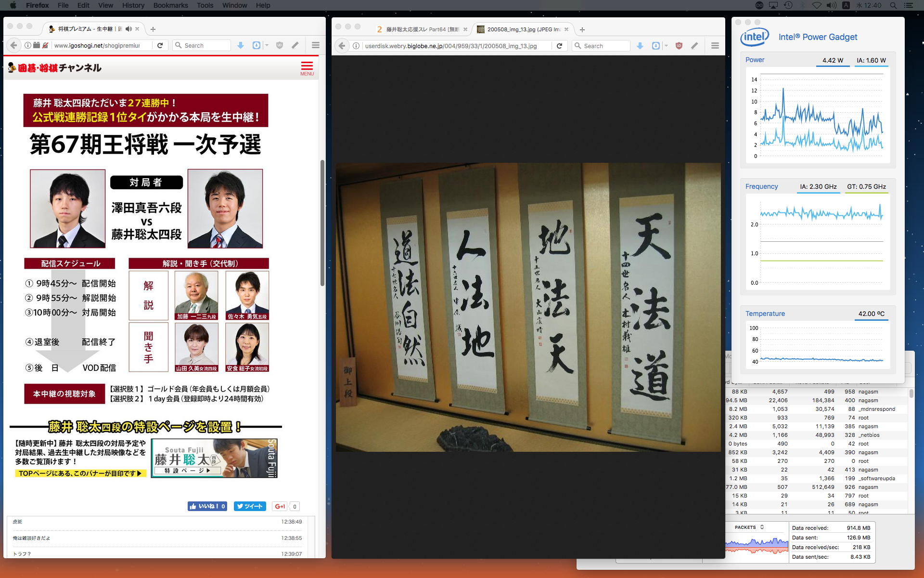Open uBlock shield icon in right browser
The height and width of the screenshot is (578, 924).
tap(679, 46)
